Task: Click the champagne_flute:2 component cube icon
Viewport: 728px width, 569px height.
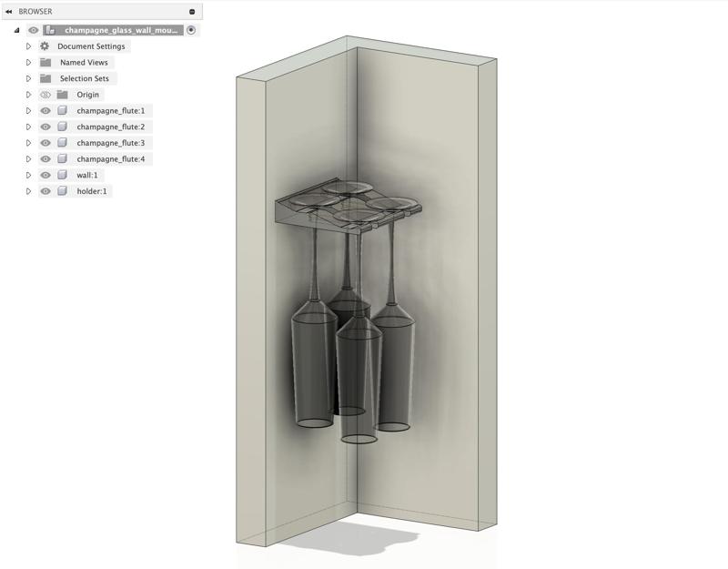Action: point(62,127)
